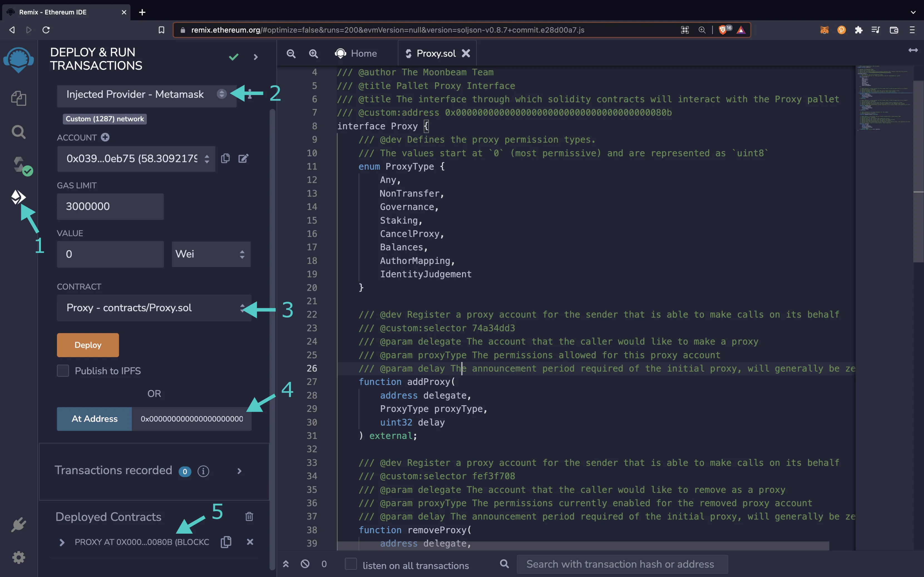This screenshot has width=924, height=577.
Task: Click the sign message edit icon
Action: [x=243, y=158]
